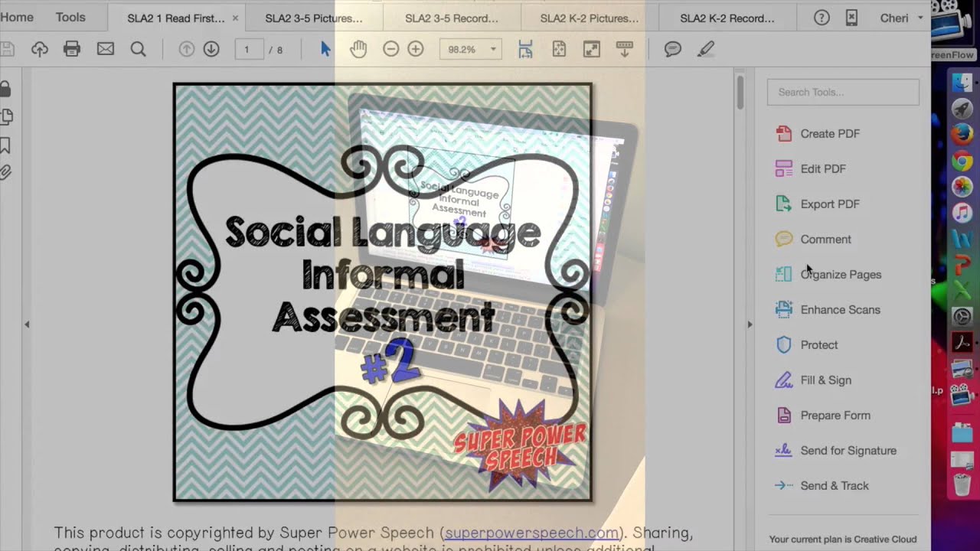Open the Cheri account dropdown
980x551 pixels.
pyautogui.click(x=901, y=18)
